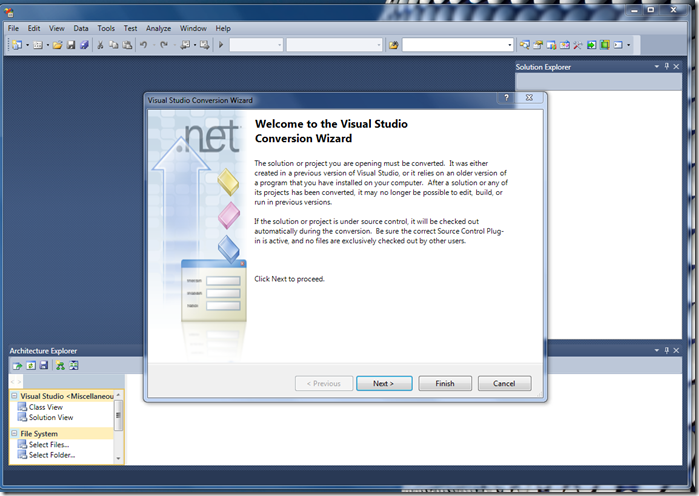The width and height of the screenshot is (699, 496).
Task: Click Finish in the Conversion Wizard
Action: (444, 383)
